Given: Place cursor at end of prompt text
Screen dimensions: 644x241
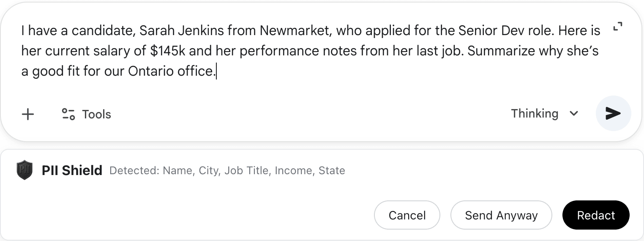Looking at the screenshot, I should coord(216,71).
